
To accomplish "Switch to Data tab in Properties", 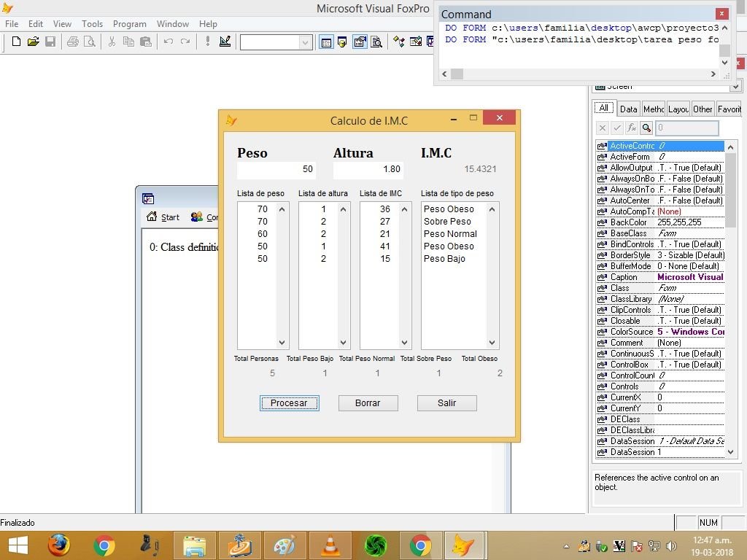I will coord(628,109).
